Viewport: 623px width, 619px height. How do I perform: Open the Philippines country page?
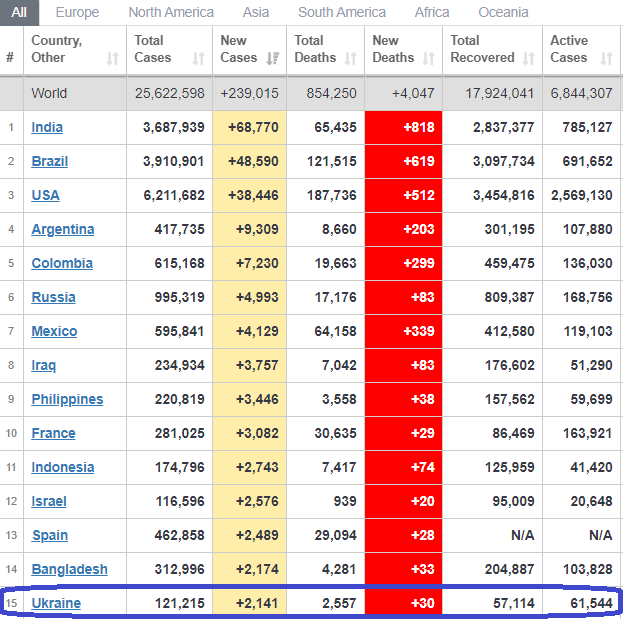[x=67, y=399]
